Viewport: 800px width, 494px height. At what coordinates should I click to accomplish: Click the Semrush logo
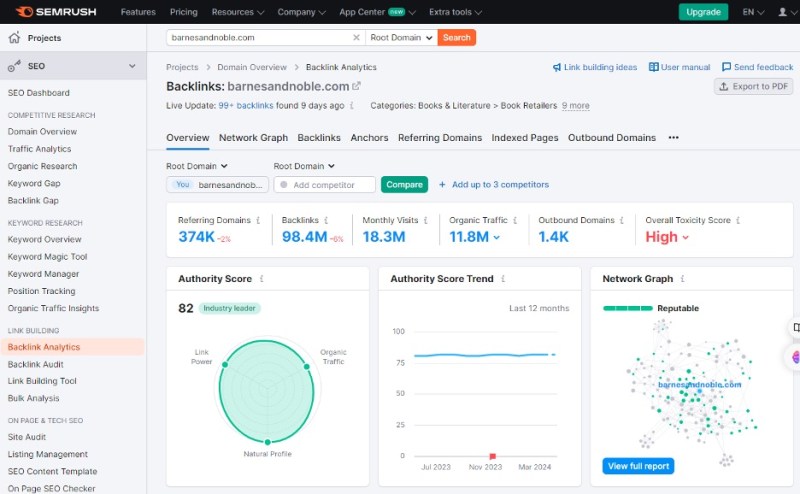tap(56, 12)
